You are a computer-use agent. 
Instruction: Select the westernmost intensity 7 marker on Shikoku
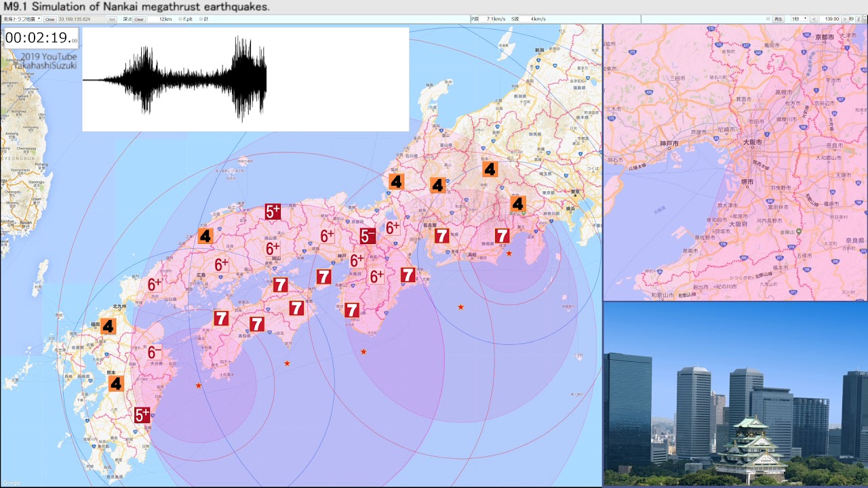[x=221, y=318]
